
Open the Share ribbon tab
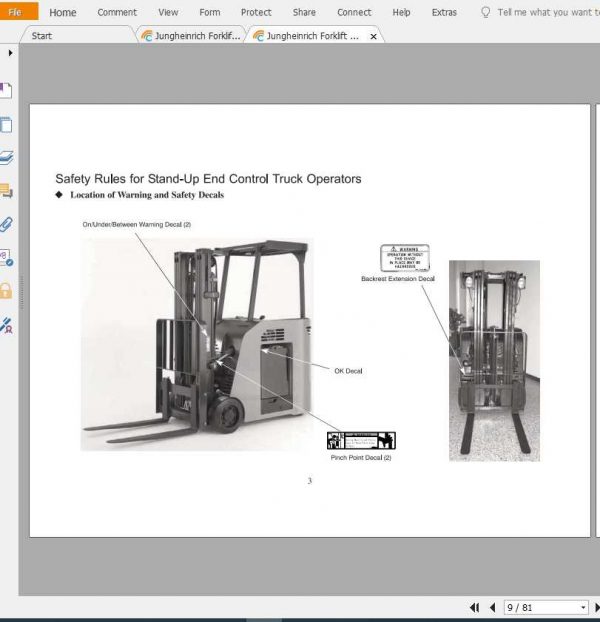(x=304, y=12)
